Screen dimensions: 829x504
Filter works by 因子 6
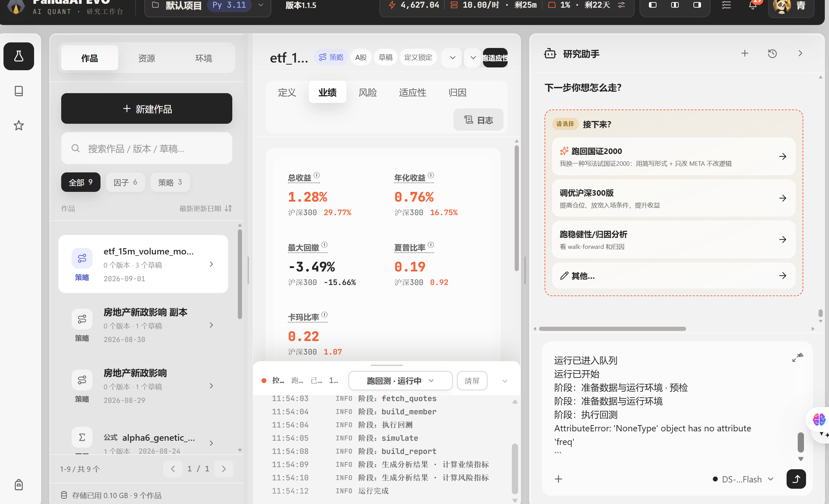tap(125, 182)
